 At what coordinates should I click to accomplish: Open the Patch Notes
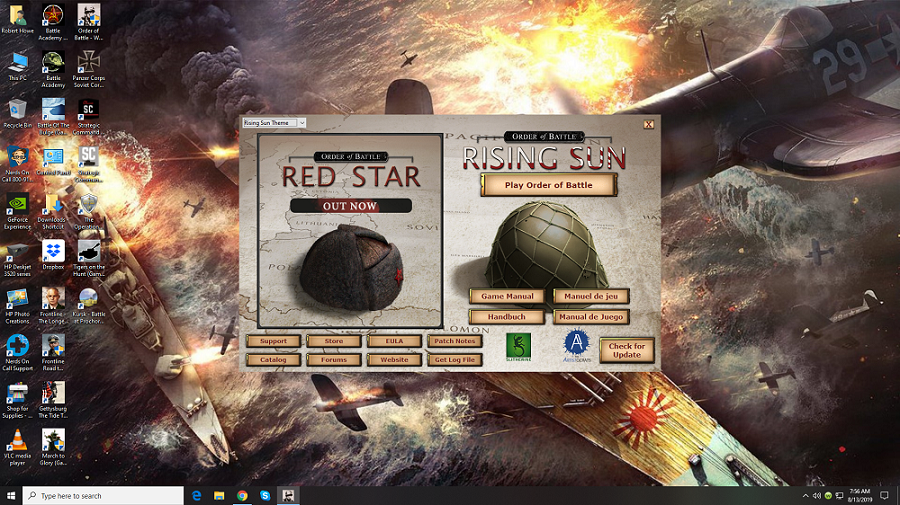(455, 341)
